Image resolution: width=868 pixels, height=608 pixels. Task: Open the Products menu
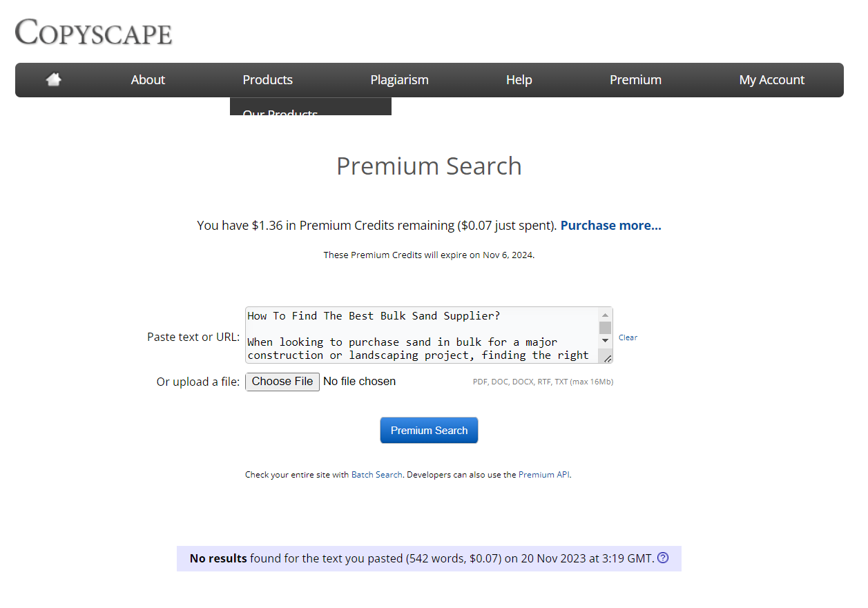pos(268,80)
